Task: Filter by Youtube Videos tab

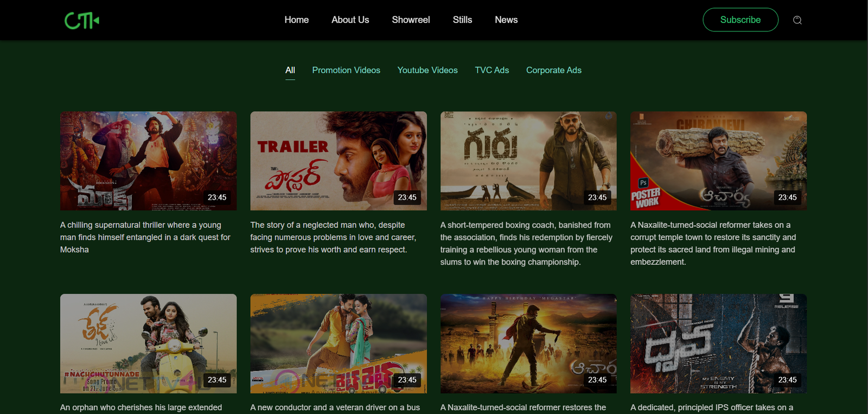Action: point(427,70)
